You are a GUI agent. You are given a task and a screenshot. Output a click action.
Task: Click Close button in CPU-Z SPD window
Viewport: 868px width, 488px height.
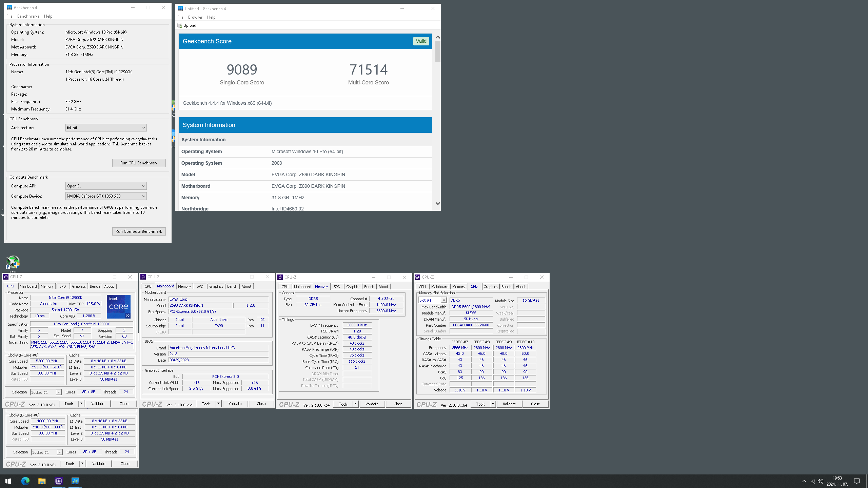(x=535, y=404)
